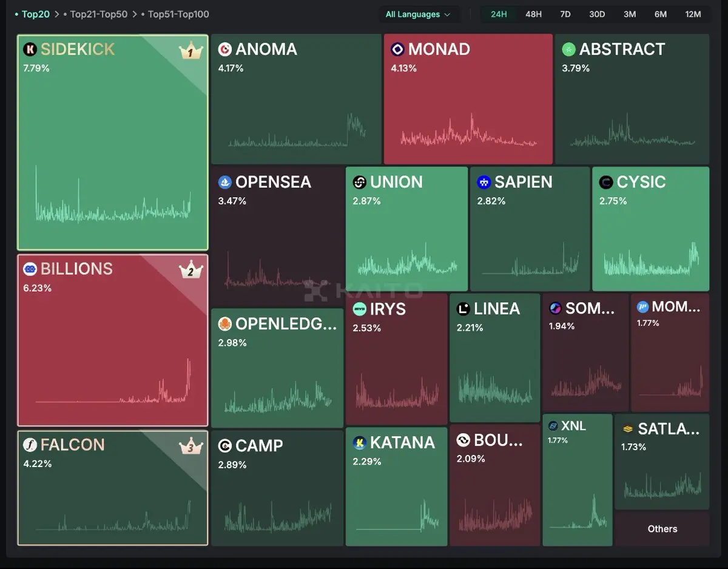Select the 3M timeframe tab
Screen dimensions: 728x569
[x=630, y=15]
